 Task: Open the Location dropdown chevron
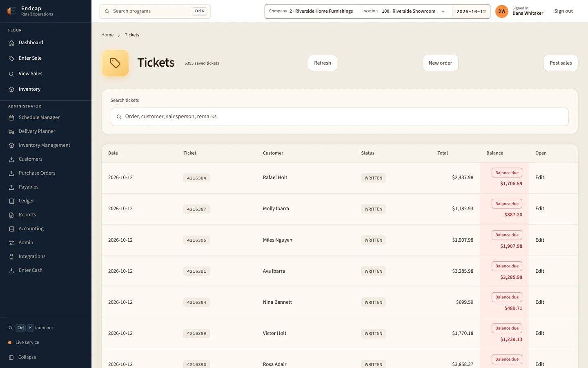443,11
